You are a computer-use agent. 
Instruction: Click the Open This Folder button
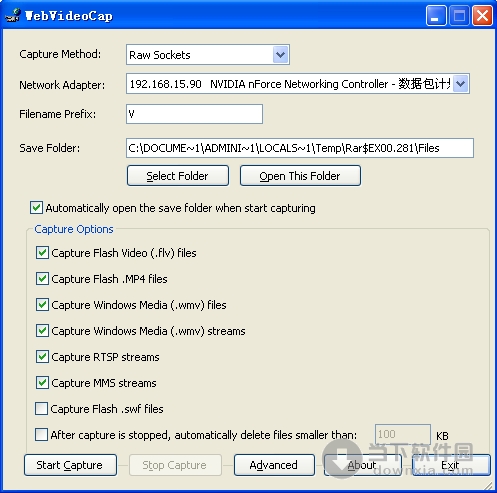[x=300, y=176]
